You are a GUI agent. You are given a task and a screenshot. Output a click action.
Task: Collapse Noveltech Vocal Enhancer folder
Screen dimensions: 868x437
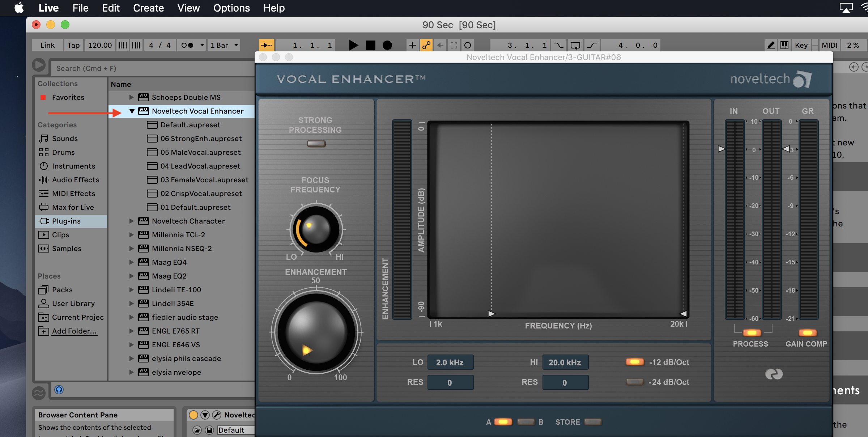132,111
